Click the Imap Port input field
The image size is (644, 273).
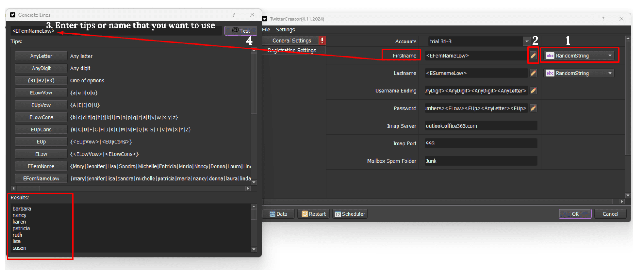point(481,143)
